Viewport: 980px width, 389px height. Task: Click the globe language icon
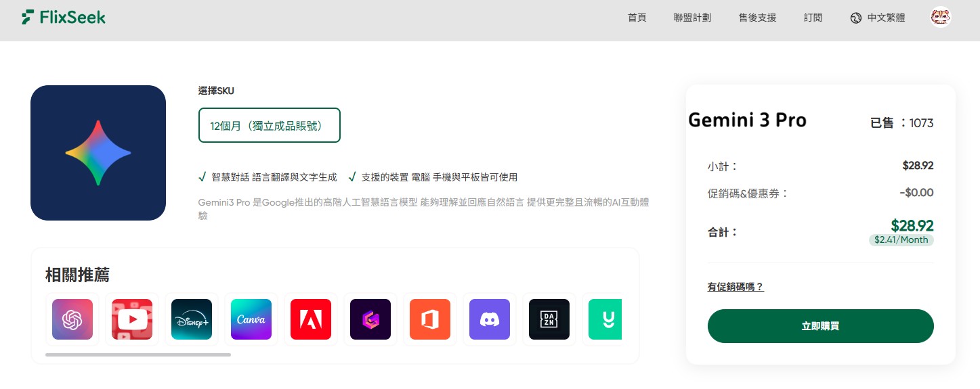pos(856,18)
